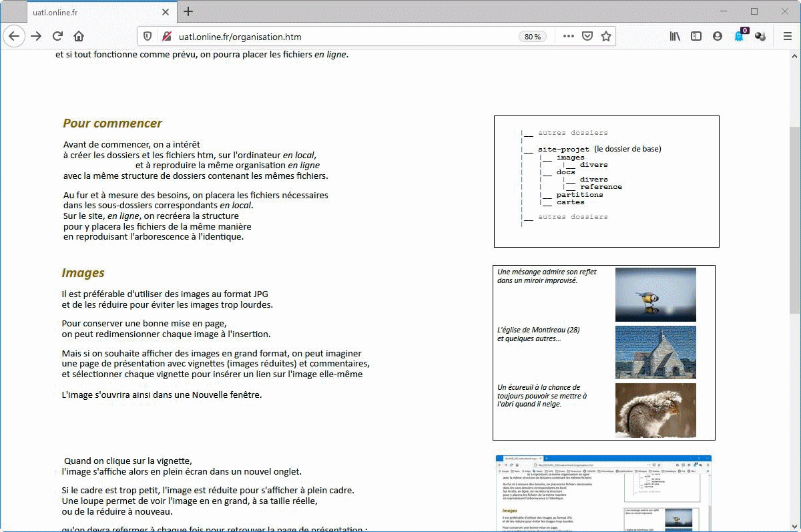Open Firefox account menu
This screenshot has height=532, width=801.
point(718,36)
